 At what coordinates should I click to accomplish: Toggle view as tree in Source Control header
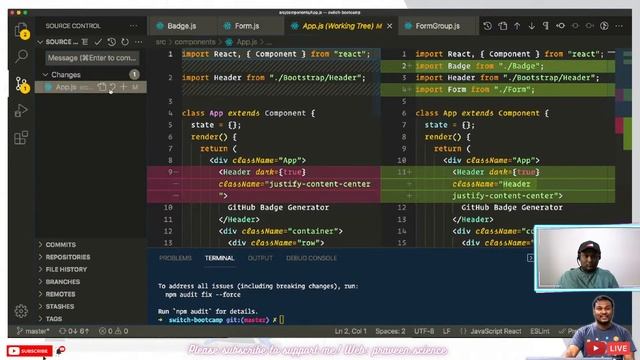pyautogui.click(x=85, y=42)
